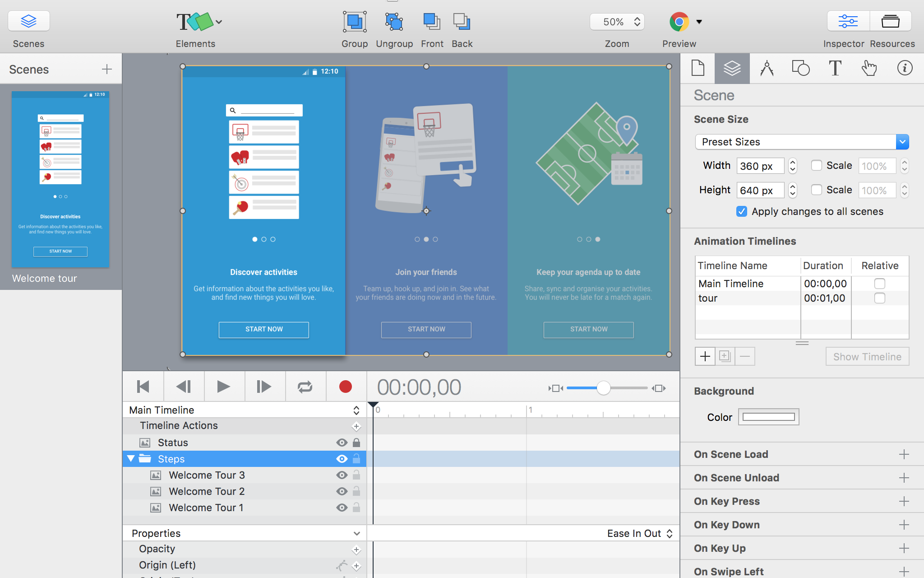Open the Background color swatch

768,417
